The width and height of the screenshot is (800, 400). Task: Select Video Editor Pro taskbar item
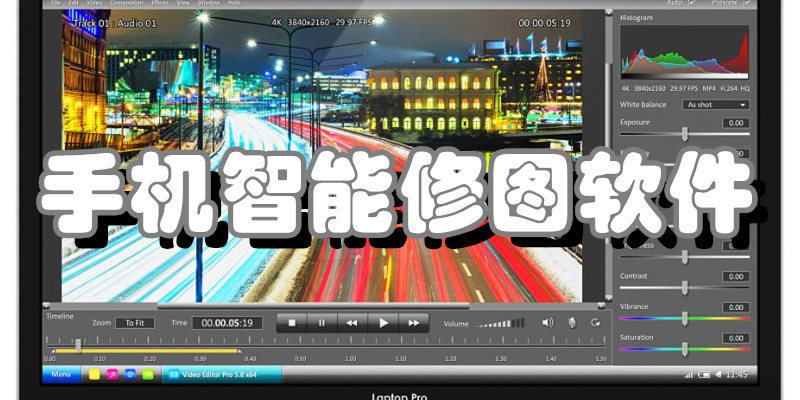222,374
